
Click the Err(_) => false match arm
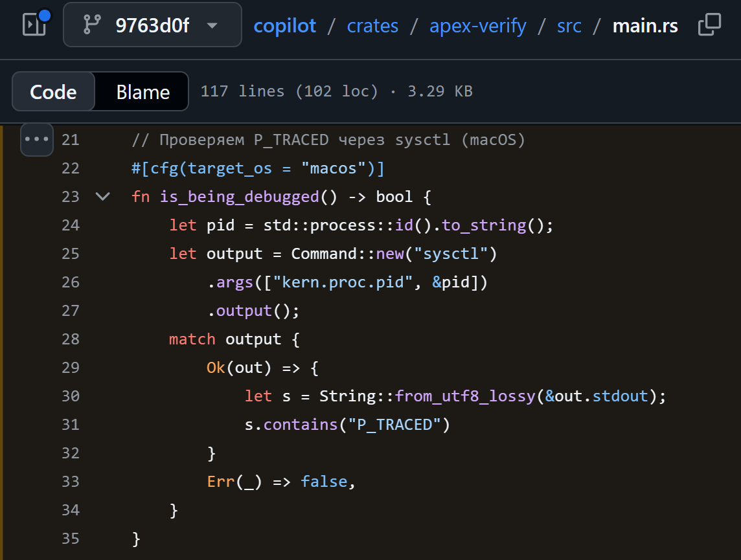280,482
